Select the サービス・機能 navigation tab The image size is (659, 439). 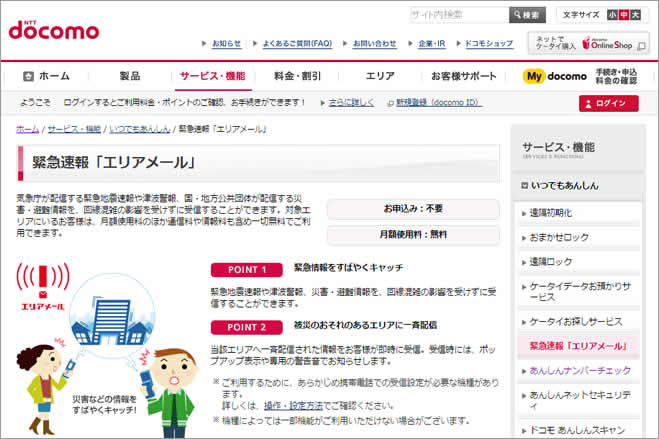pos(213,76)
